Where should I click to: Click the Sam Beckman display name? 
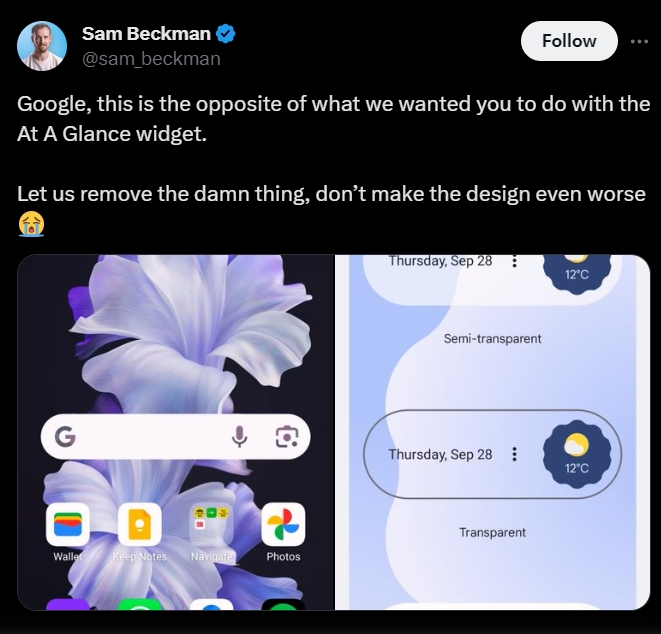[x=146, y=34]
